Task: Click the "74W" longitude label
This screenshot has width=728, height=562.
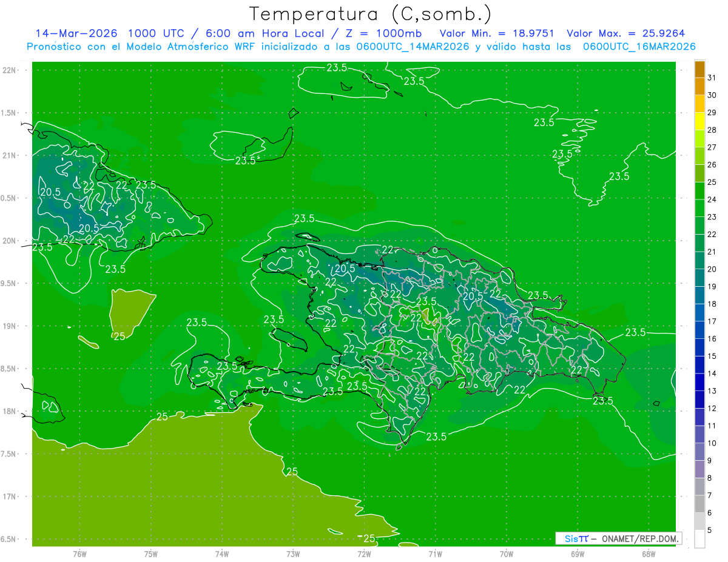Action: coord(221,553)
